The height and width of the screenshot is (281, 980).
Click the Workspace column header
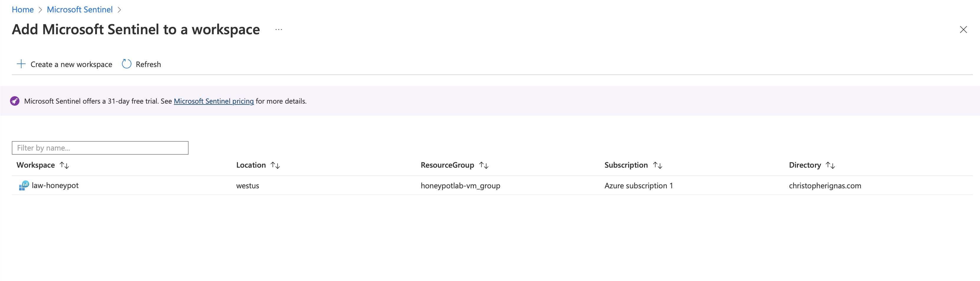(x=36, y=165)
